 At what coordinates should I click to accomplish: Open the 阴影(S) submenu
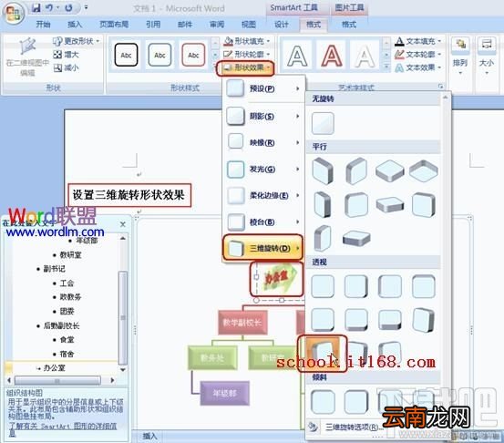click(263, 116)
